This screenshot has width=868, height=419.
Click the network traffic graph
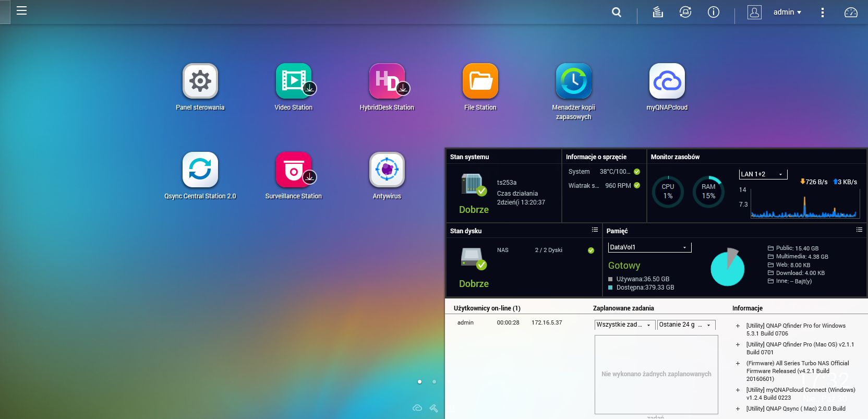click(805, 202)
